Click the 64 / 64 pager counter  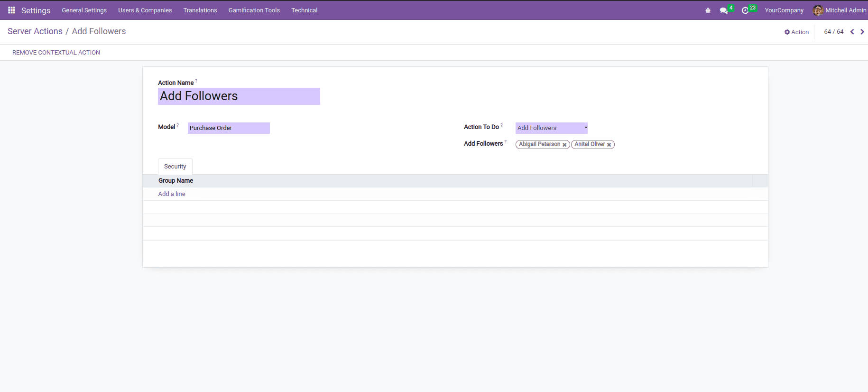click(834, 32)
